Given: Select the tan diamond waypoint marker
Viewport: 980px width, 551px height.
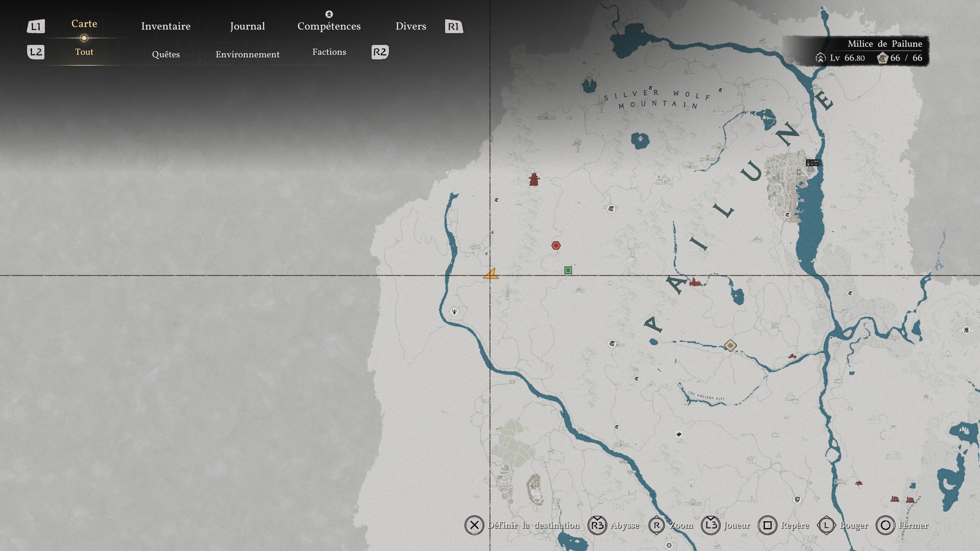Looking at the screenshot, I should tap(730, 345).
